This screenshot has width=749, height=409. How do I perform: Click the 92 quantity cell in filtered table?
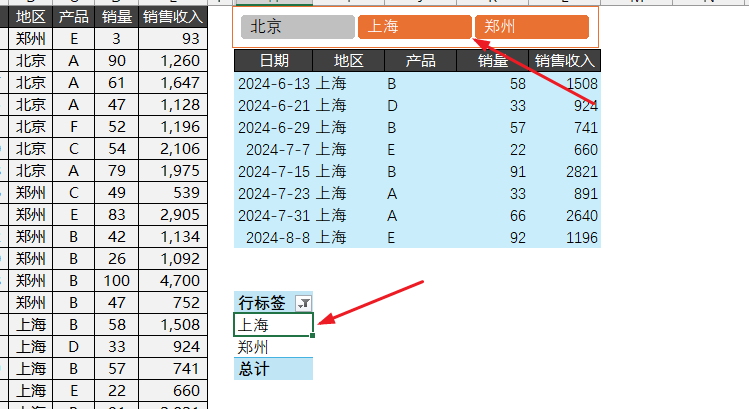tap(492, 237)
